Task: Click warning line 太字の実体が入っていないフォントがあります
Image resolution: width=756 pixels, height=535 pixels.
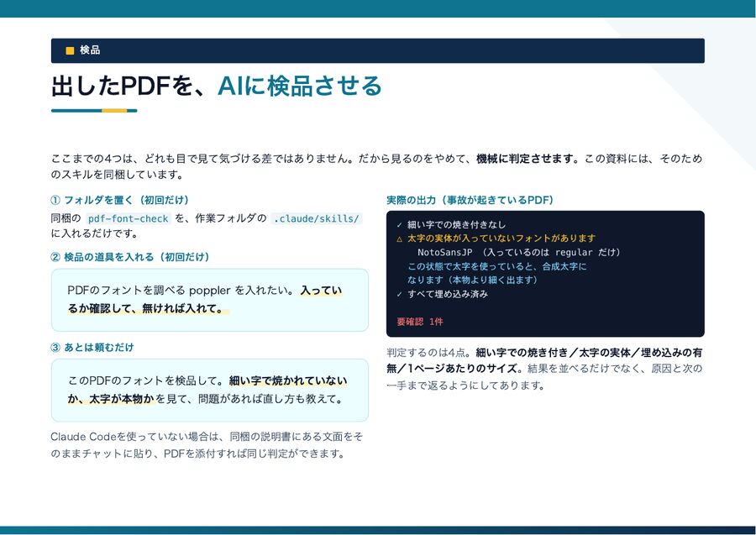Action: pyautogui.click(x=501, y=238)
